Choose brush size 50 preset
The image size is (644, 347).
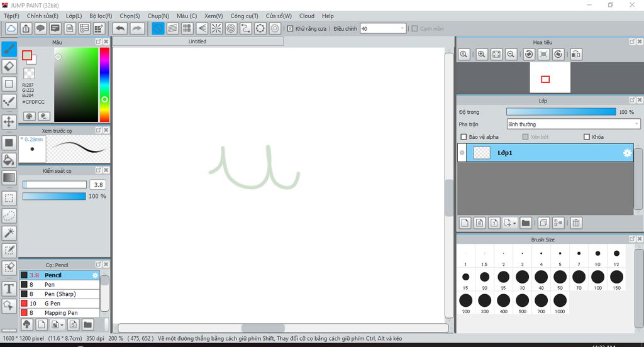tap(560, 279)
